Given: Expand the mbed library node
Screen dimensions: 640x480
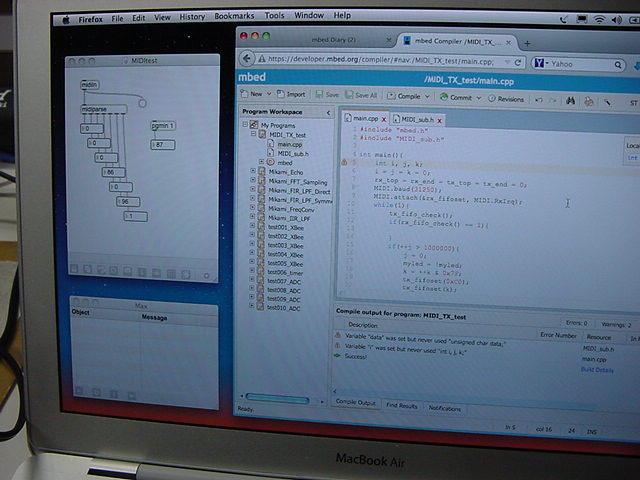Looking at the screenshot, I should point(262,162).
